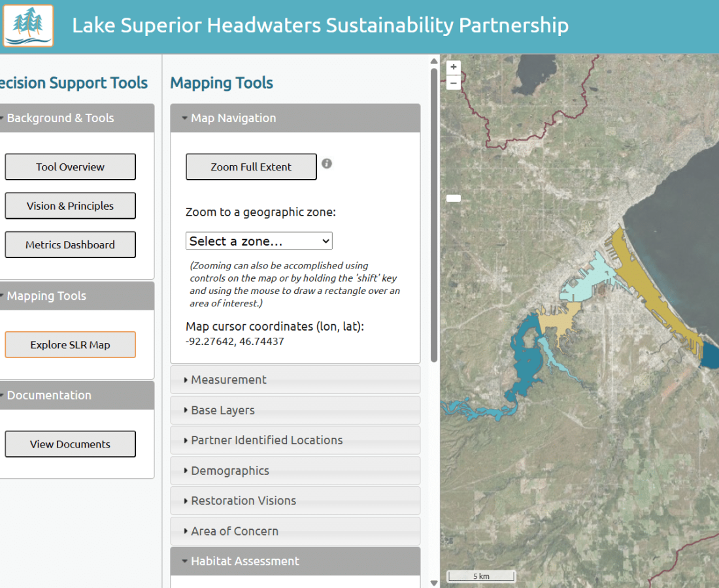
Task: Click the info icon beside Zoom Full Extent
Action: [x=326, y=163]
